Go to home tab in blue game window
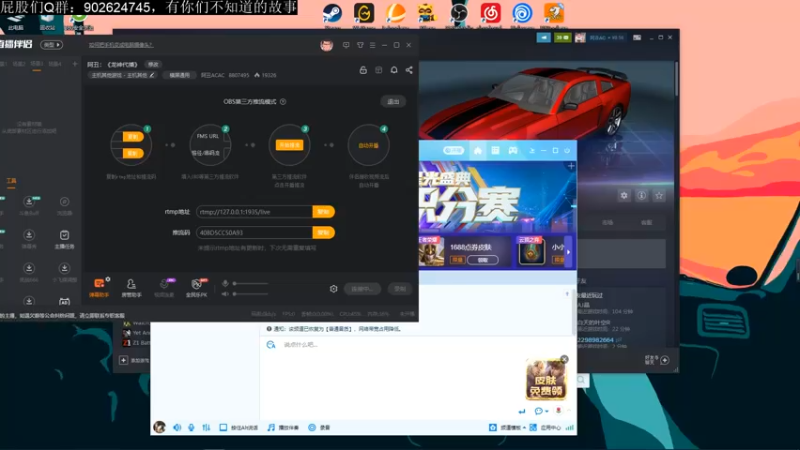The image size is (800, 450). (478, 151)
